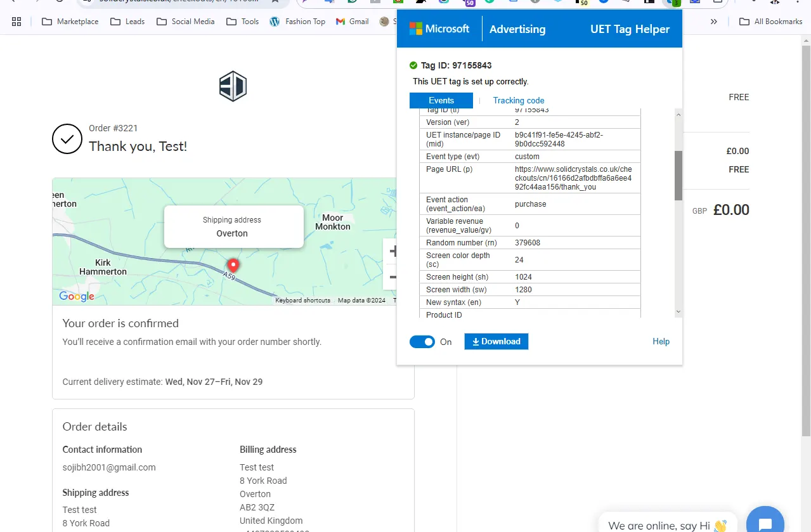Show hidden bookmarks via the overflow chevron
The height and width of the screenshot is (532, 811).
pyautogui.click(x=714, y=22)
